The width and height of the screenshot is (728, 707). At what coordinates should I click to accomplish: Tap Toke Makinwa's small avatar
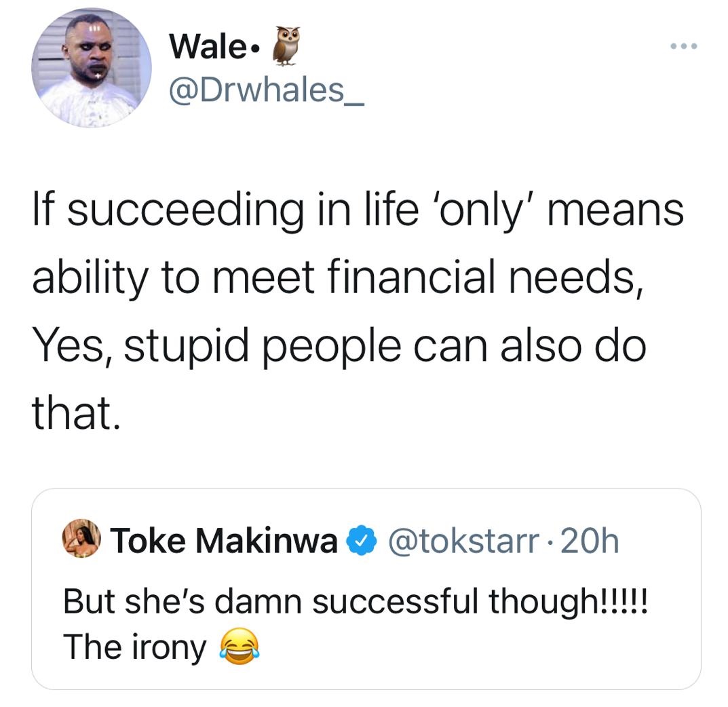pyautogui.click(x=81, y=539)
